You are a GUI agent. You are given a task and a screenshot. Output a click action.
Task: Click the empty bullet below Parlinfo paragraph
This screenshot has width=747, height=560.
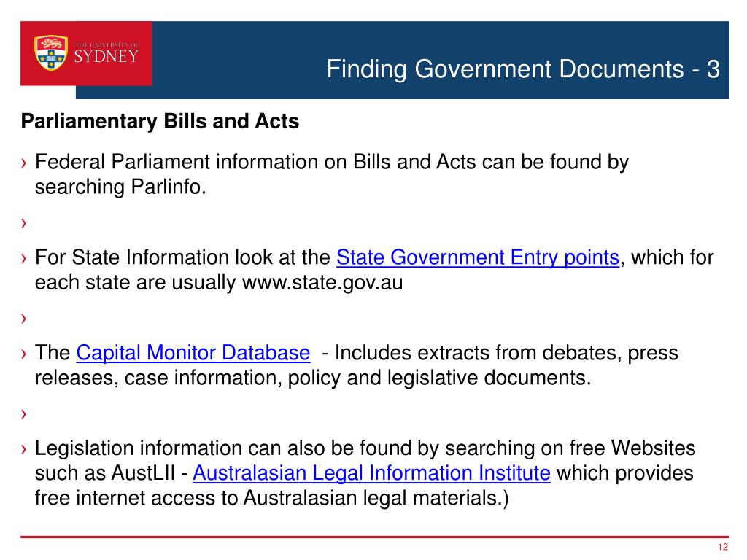24,223
